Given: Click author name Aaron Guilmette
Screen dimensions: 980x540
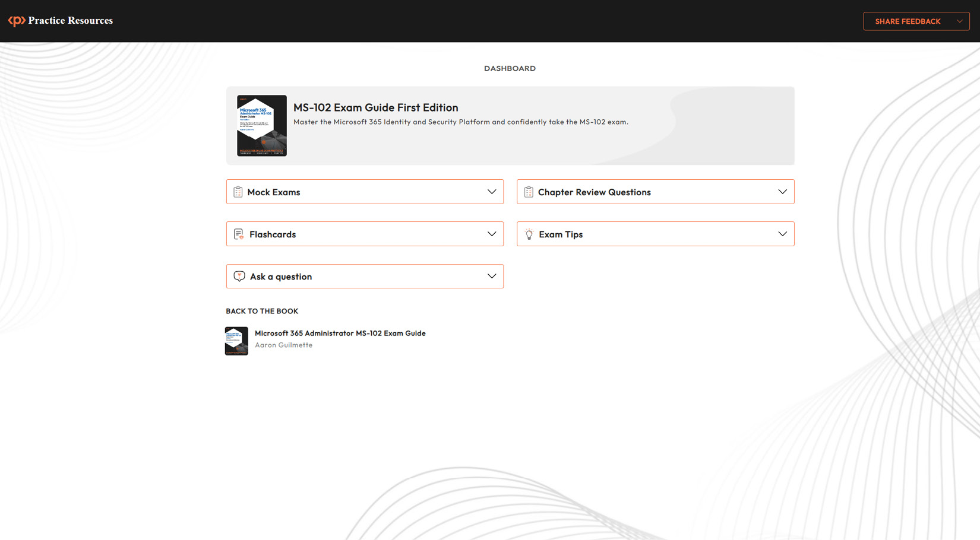Looking at the screenshot, I should 283,345.
